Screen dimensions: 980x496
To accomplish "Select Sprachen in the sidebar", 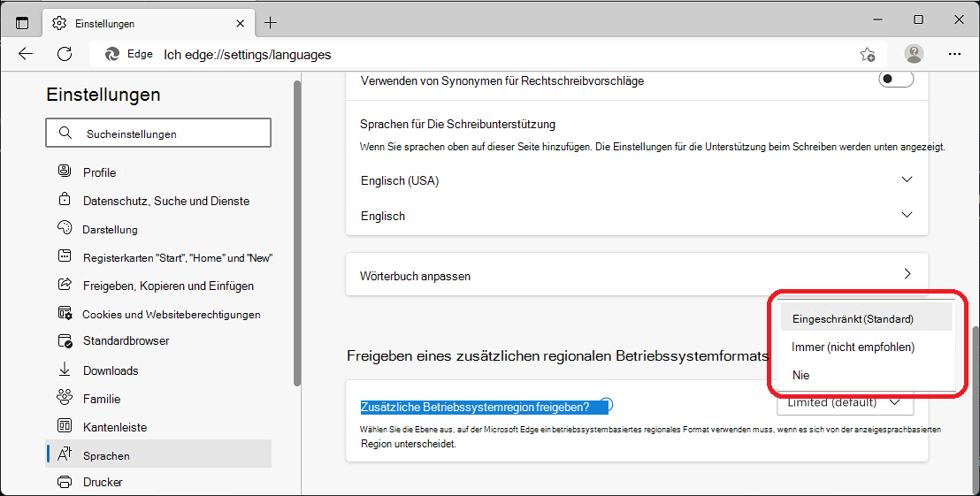I will tap(158, 454).
